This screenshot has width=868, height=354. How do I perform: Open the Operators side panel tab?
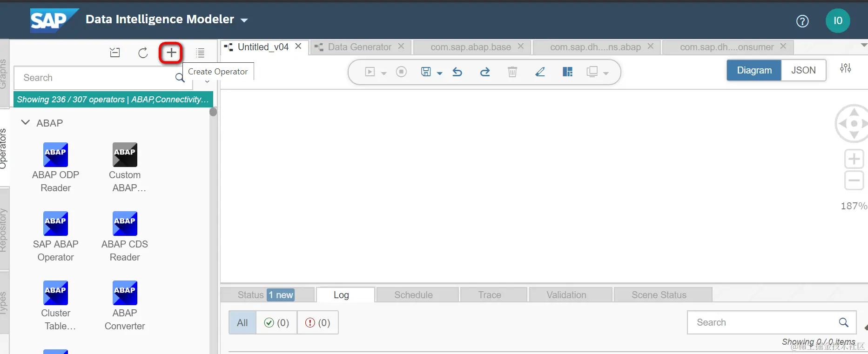pyautogui.click(x=4, y=148)
